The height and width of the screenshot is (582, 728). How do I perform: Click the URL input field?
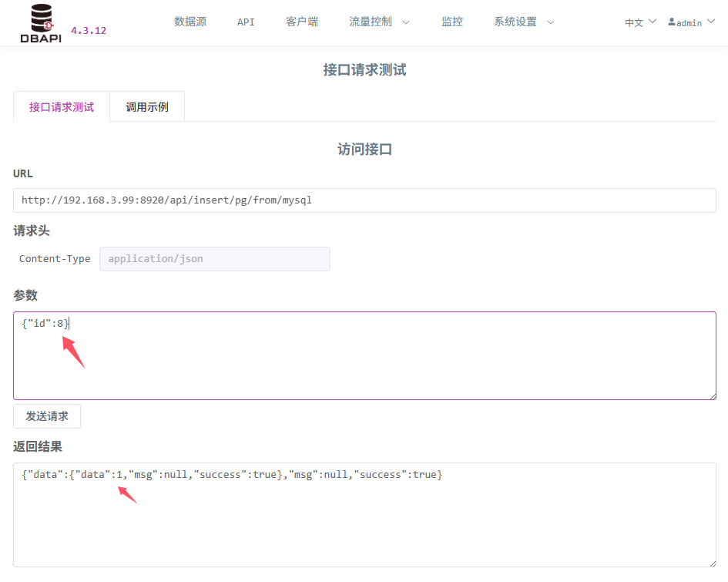pyautogui.click(x=364, y=200)
